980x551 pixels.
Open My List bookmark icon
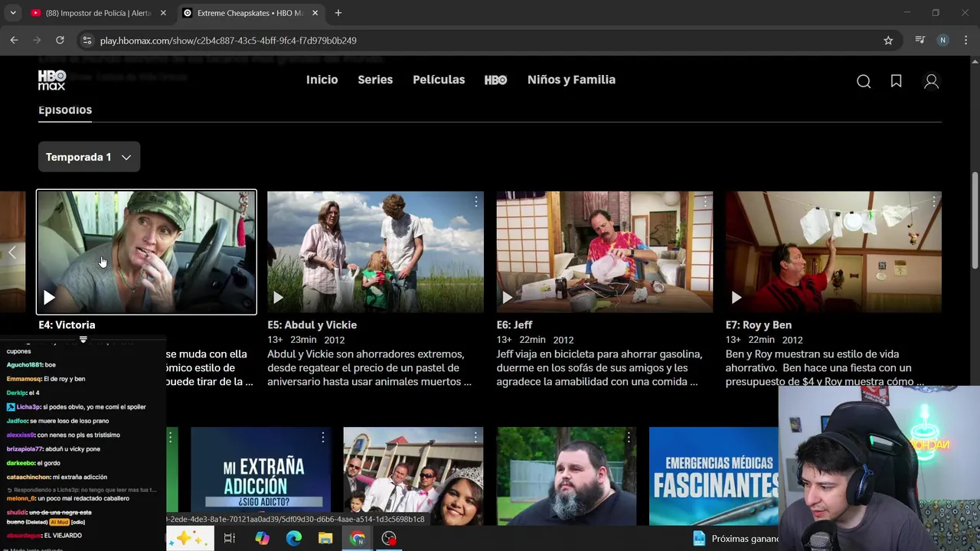(896, 81)
